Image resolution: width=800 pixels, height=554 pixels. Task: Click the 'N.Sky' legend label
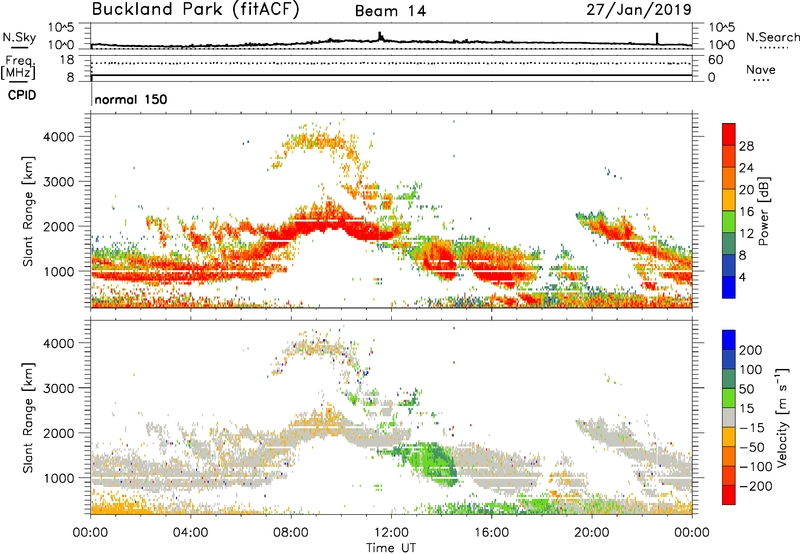pyautogui.click(x=19, y=37)
